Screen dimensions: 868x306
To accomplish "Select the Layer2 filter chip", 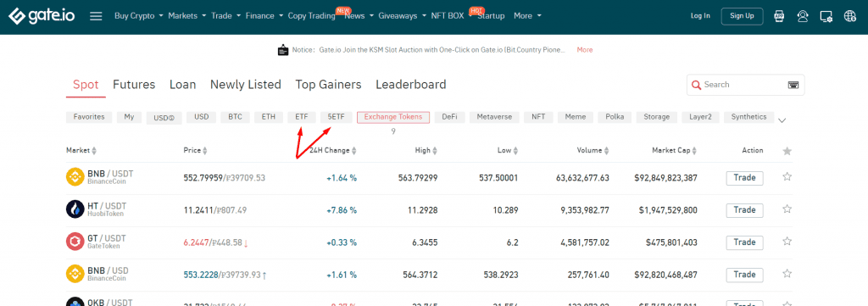I will click(x=700, y=117).
